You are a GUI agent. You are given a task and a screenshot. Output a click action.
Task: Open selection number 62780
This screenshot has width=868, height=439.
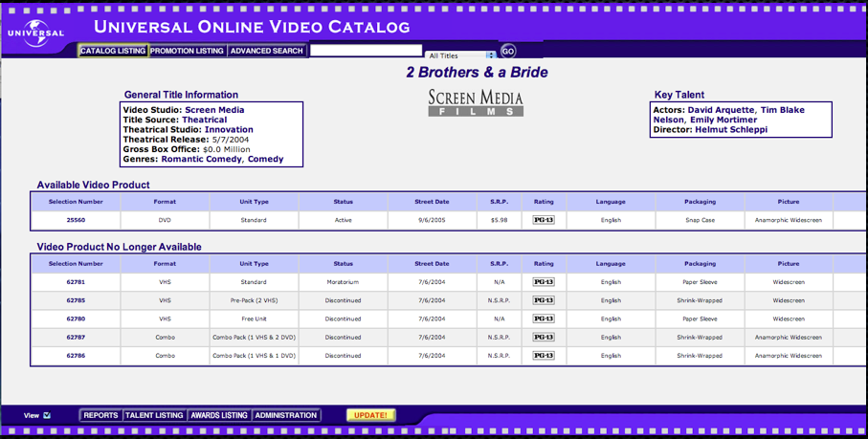pos(76,318)
